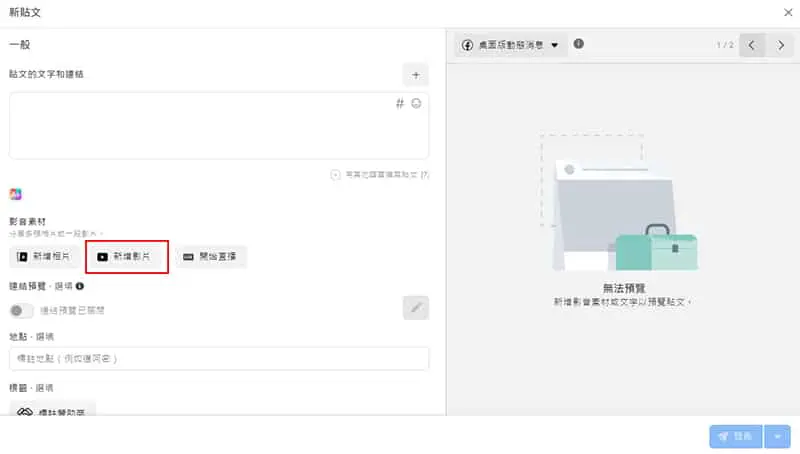
Task: Click the 新增相片 button
Action: (45, 257)
